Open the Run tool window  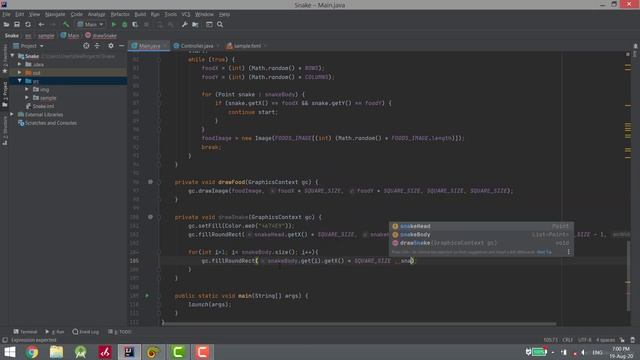tap(55, 332)
